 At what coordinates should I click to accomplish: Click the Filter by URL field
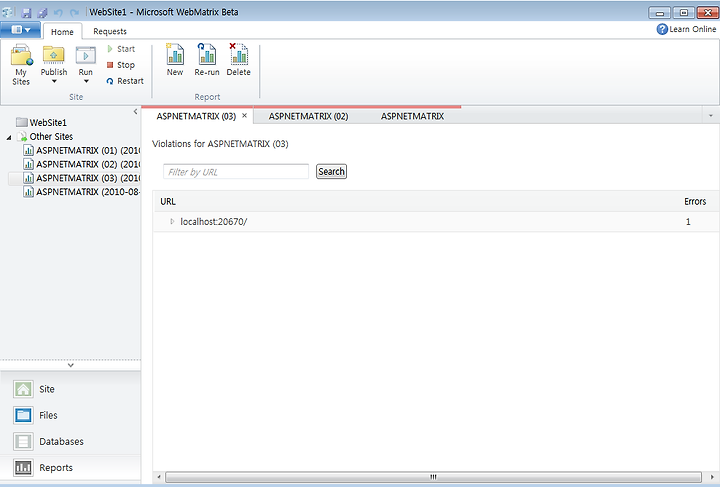point(236,172)
